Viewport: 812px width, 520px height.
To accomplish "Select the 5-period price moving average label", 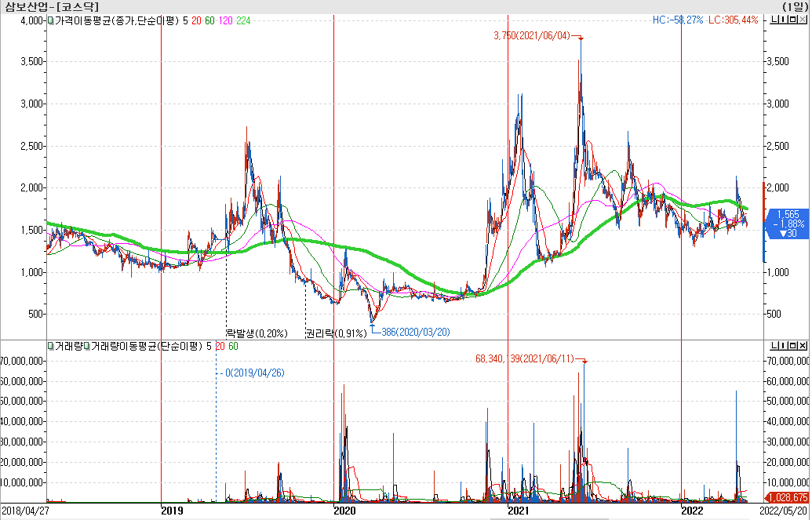I will tap(185, 20).
